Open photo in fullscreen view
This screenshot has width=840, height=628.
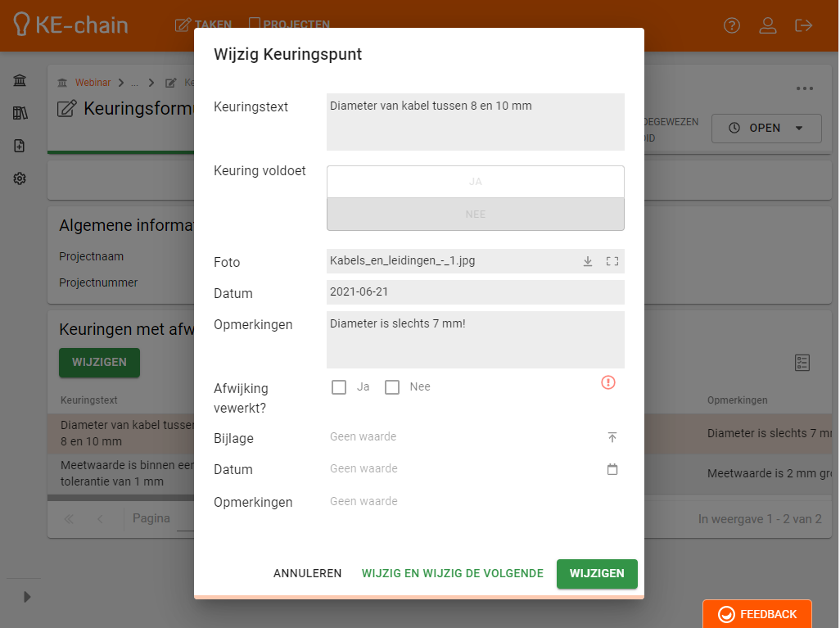click(612, 262)
